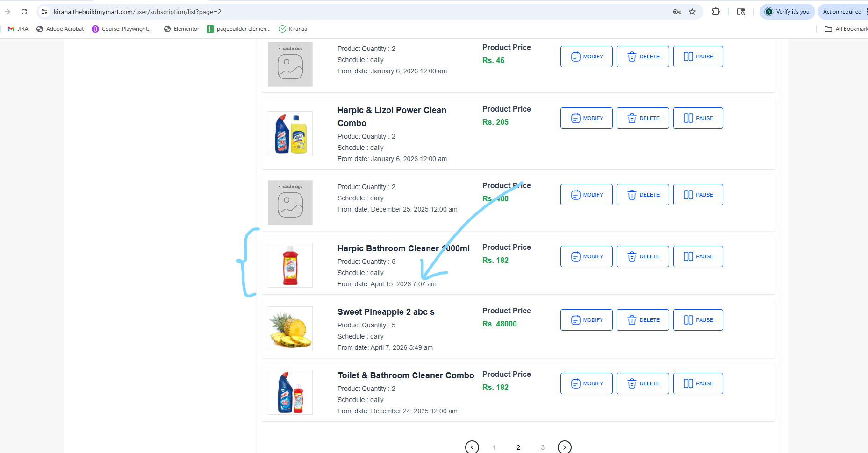Image resolution: width=868 pixels, height=453 pixels.
Task: Bookmark this page with the star icon
Action: click(692, 12)
